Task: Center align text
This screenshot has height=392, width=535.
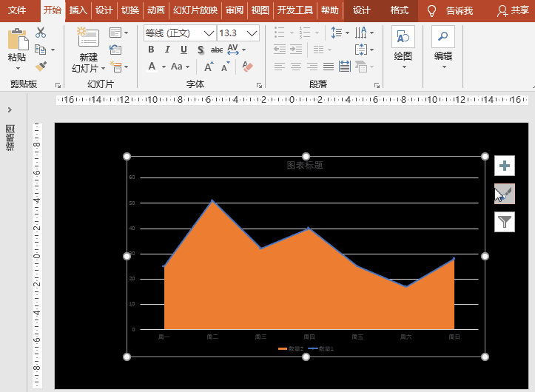Action: click(x=296, y=67)
